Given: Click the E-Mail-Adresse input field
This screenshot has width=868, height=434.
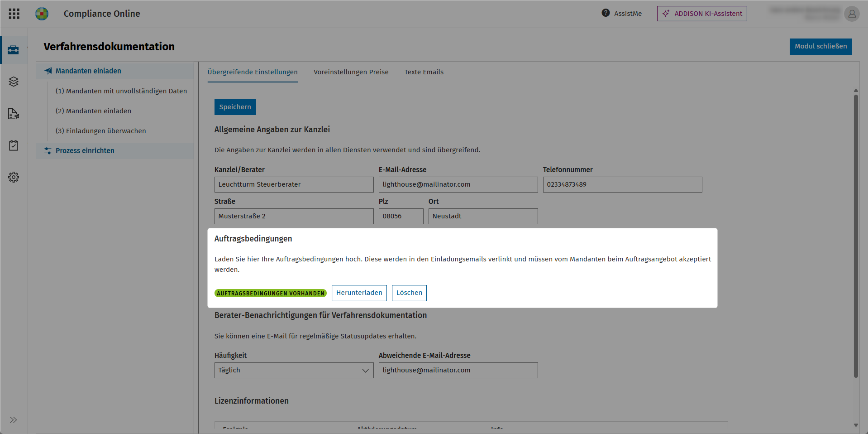Looking at the screenshot, I should point(458,184).
